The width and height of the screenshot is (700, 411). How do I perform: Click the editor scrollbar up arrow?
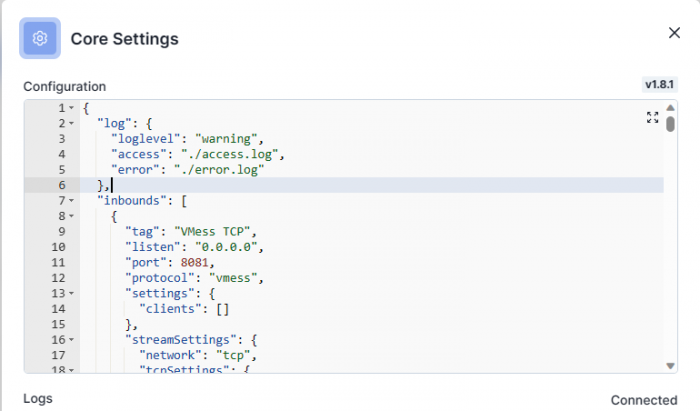670,107
